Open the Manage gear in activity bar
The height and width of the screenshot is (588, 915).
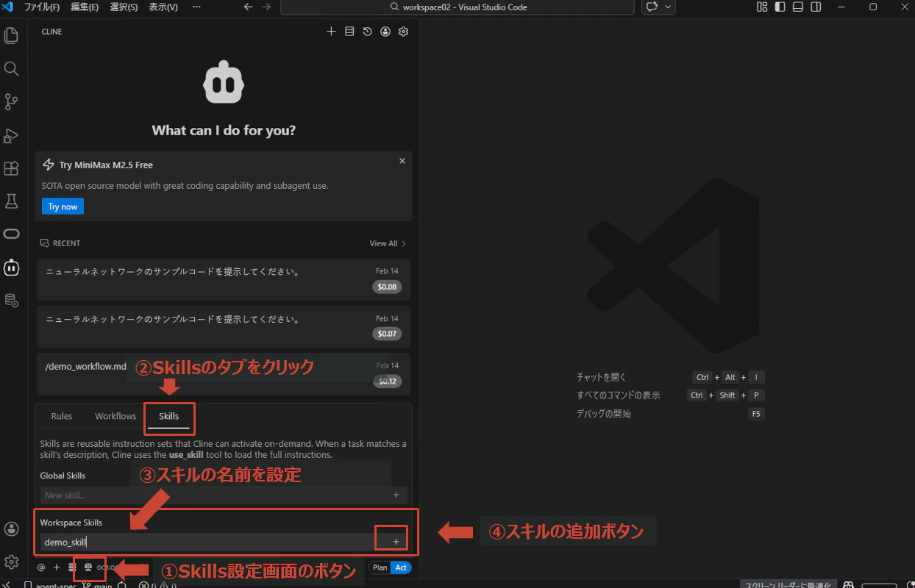11,562
